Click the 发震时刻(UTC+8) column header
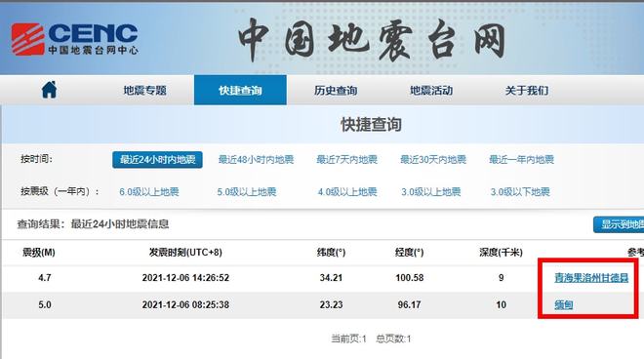This screenshot has width=644, height=359. pyautogui.click(x=185, y=253)
